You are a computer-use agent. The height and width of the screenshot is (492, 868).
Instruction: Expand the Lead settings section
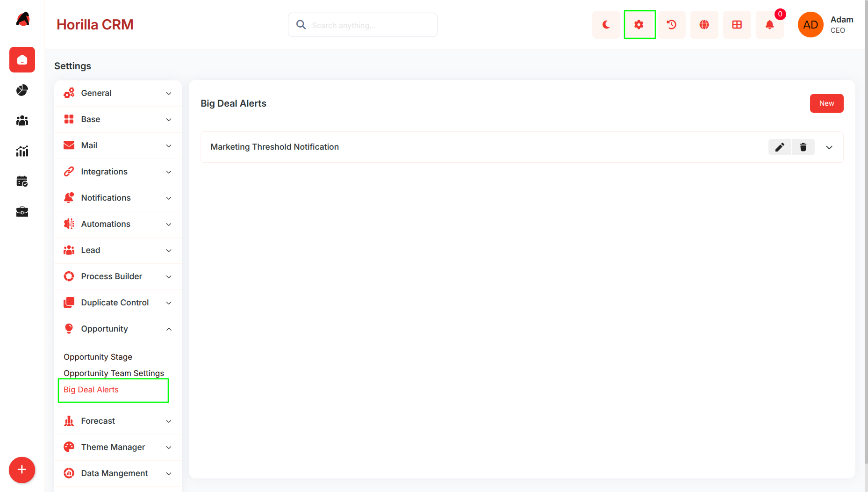(x=118, y=250)
